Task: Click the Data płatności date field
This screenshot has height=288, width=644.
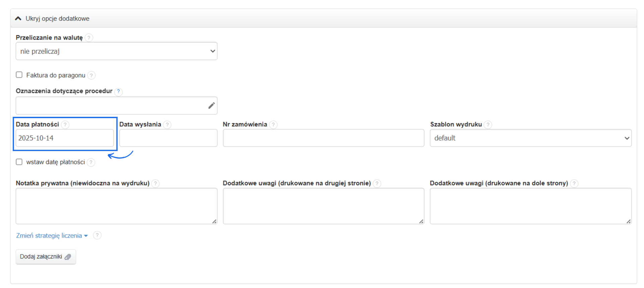Action: [64, 138]
